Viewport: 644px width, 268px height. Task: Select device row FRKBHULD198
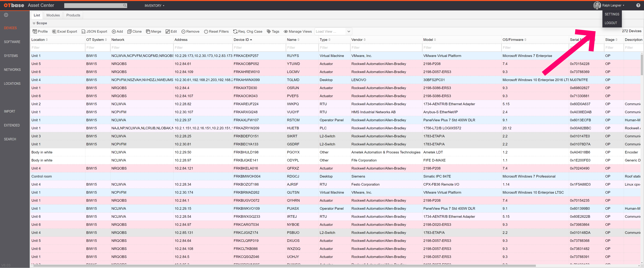tap(335, 152)
